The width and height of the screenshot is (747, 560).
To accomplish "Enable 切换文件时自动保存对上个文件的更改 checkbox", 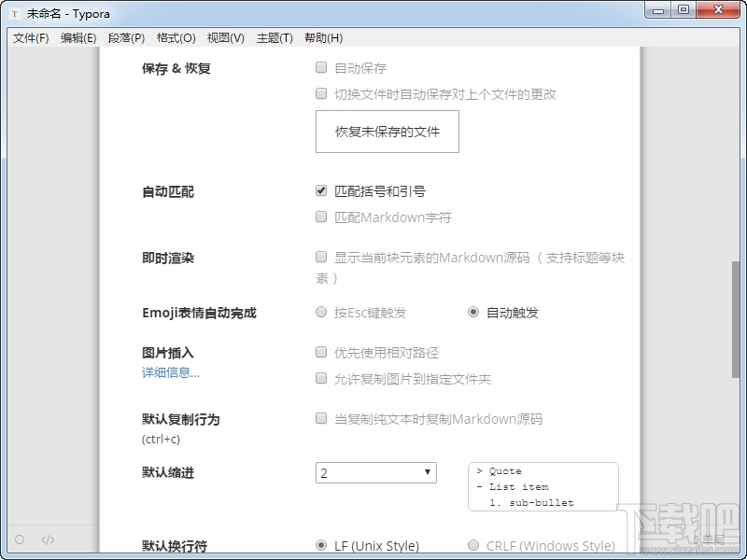I will click(321, 94).
